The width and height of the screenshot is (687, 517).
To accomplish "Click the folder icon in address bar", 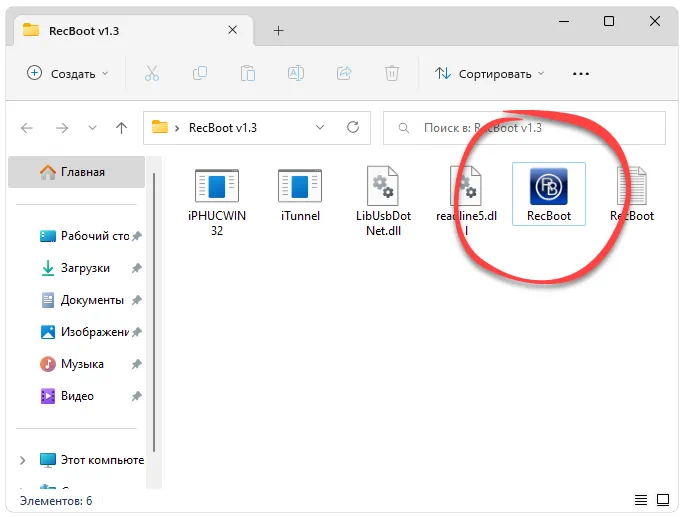I will click(160, 127).
